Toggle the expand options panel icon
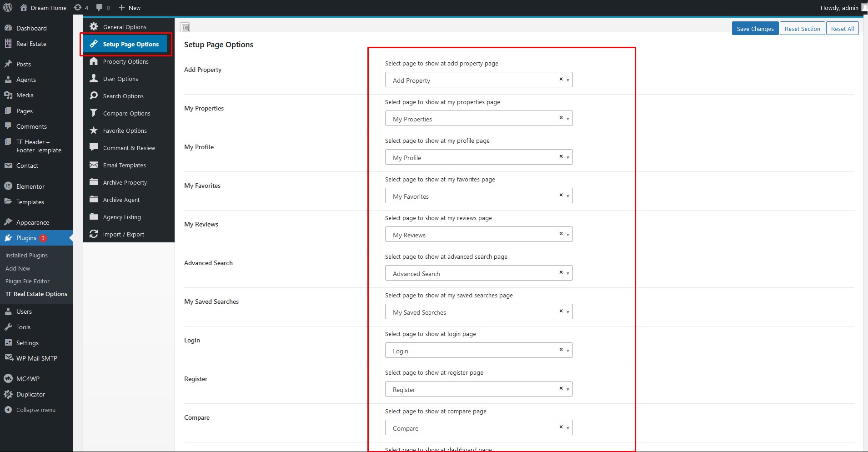This screenshot has height=452, width=868. click(185, 27)
